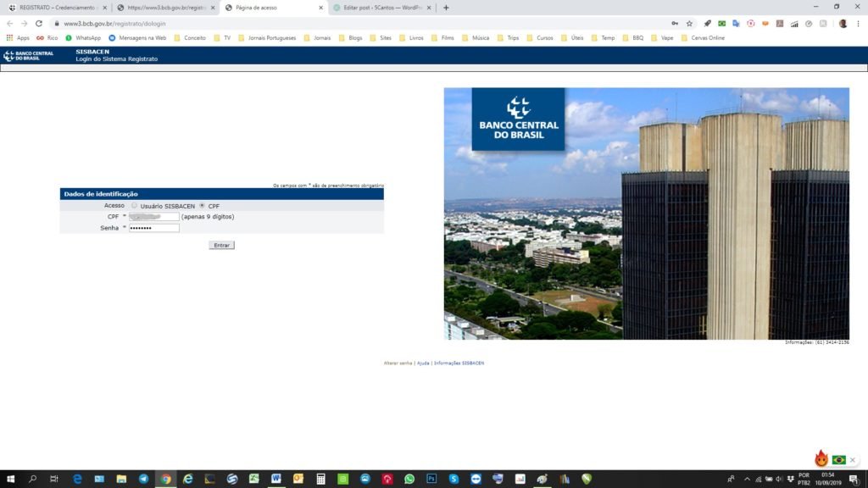This screenshot has width=868, height=488.
Task: Open TeamViewer from the taskbar
Action: [476, 479]
